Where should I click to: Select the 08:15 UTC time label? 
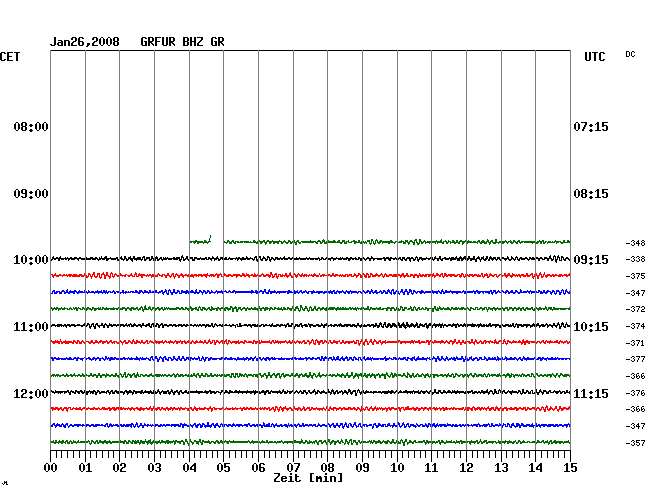591,194
